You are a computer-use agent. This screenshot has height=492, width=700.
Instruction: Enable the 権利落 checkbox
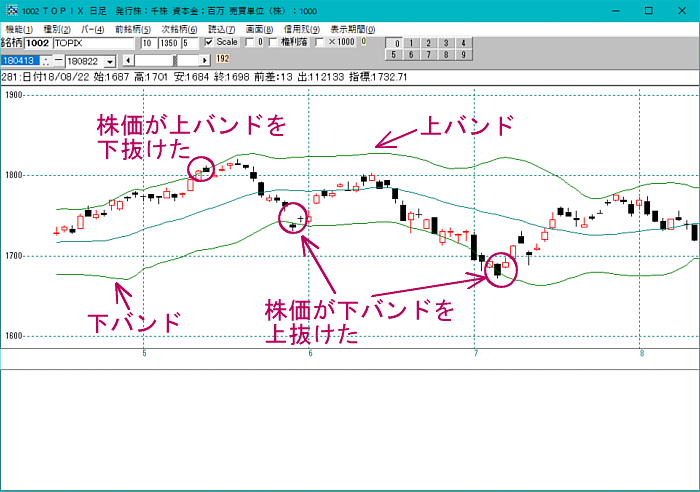[x=274, y=43]
